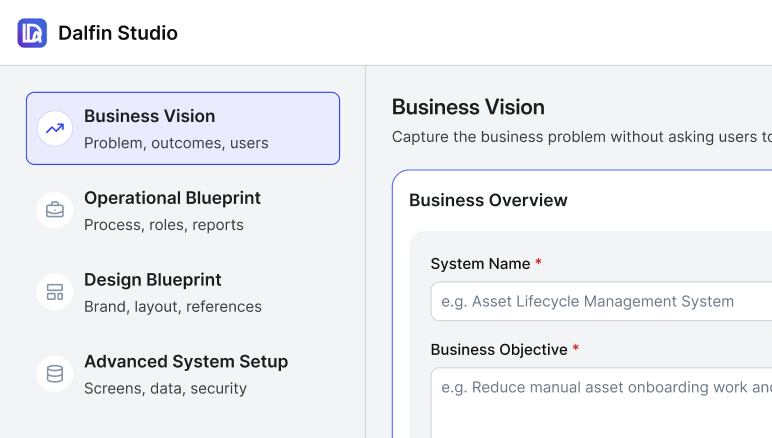Click the Business Overview heading

pos(488,200)
